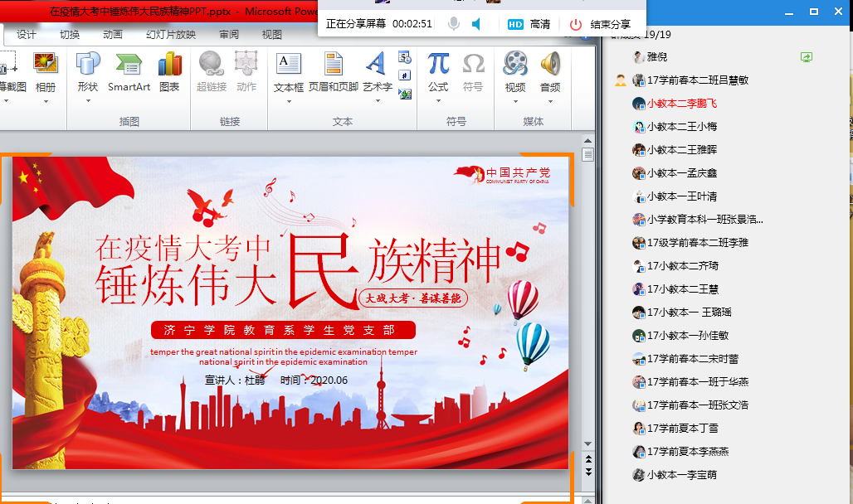Click the 符号 omega symbol icon
853x504 pixels.
pyautogui.click(x=473, y=65)
